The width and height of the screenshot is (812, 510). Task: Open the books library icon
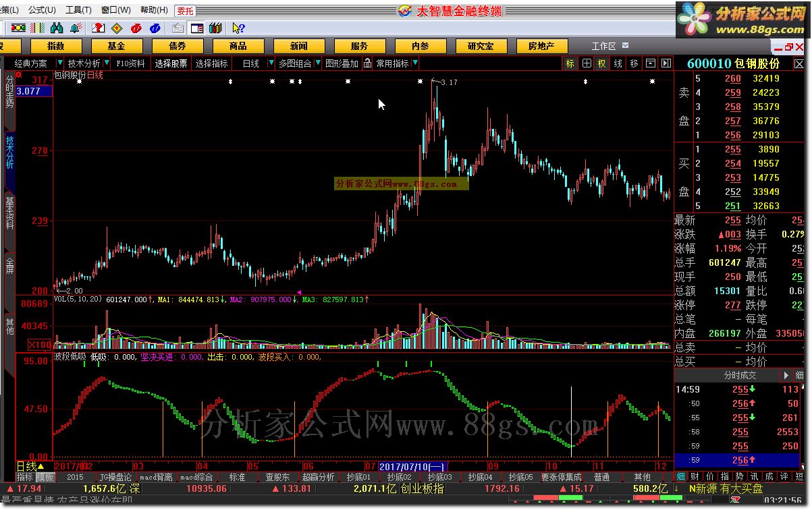[x=215, y=28]
